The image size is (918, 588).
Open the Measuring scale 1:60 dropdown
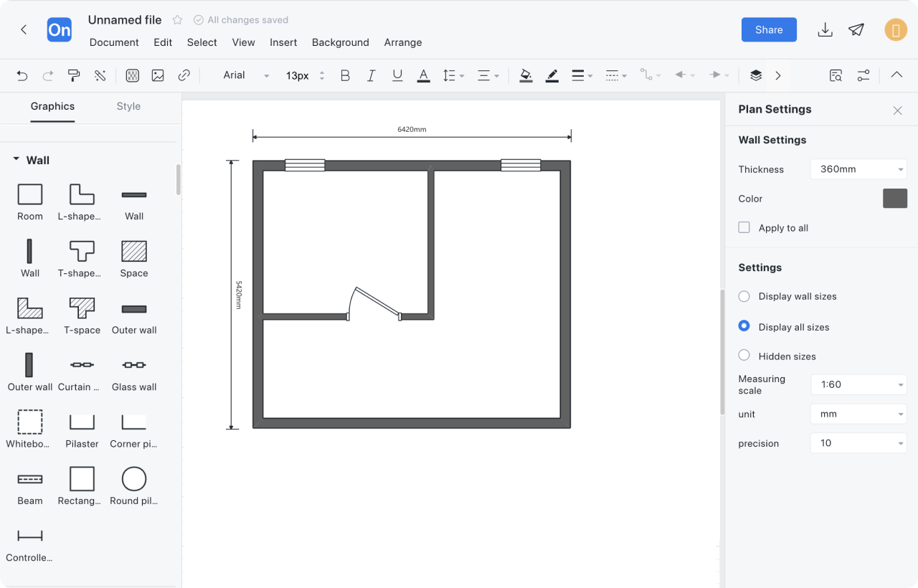(x=858, y=384)
